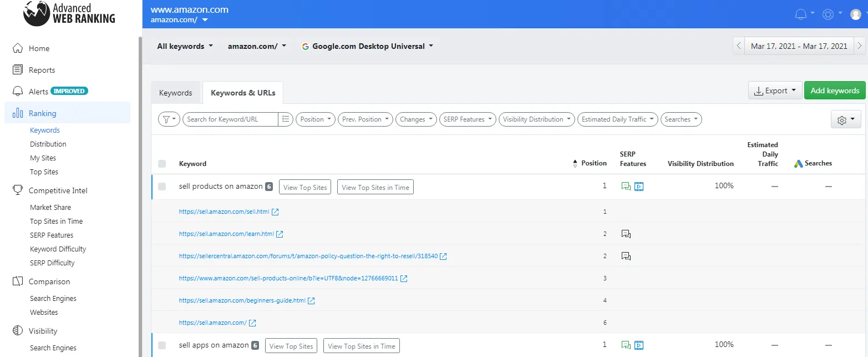Tick checkbox for sell apps on amazon

pyautogui.click(x=162, y=345)
